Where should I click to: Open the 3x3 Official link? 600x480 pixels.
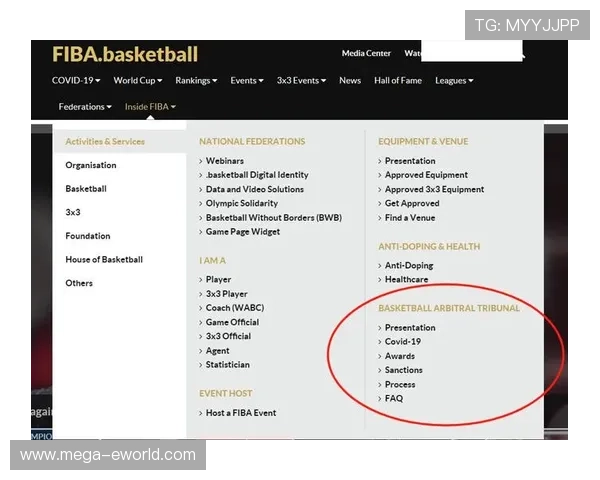click(228, 336)
